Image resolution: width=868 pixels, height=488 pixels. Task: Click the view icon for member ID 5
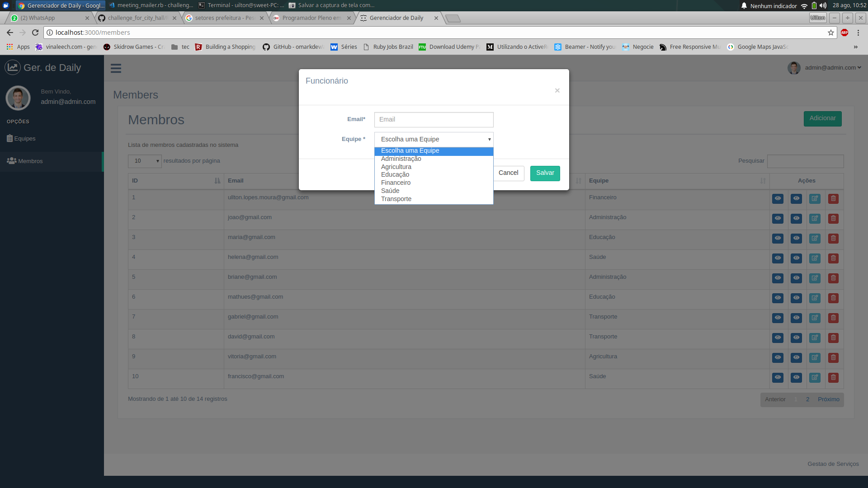coord(778,278)
